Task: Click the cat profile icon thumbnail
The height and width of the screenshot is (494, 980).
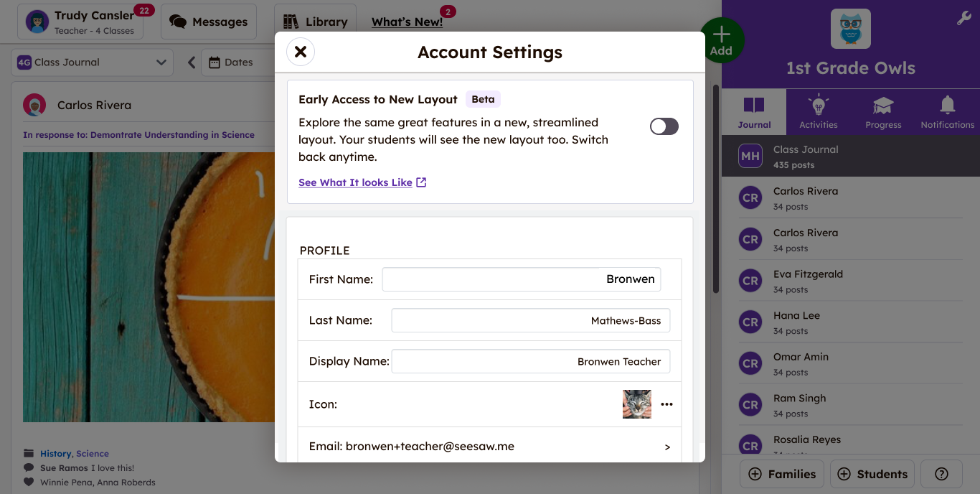Action: coord(636,404)
